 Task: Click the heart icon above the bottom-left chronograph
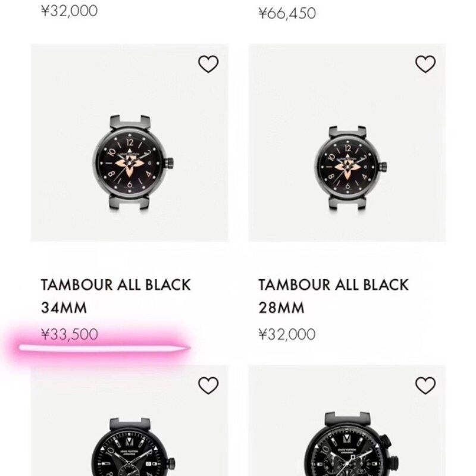click(x=208, y=386)
